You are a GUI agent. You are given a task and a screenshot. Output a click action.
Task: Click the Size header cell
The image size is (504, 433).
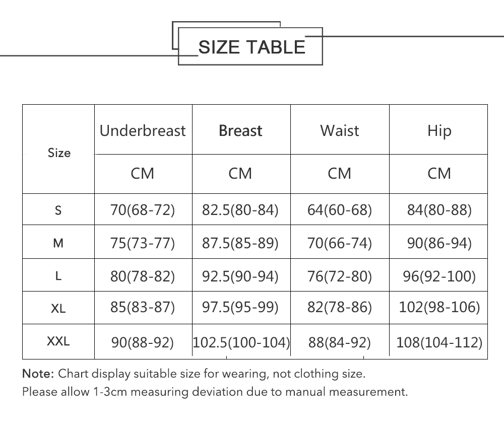tap(59, 153)
